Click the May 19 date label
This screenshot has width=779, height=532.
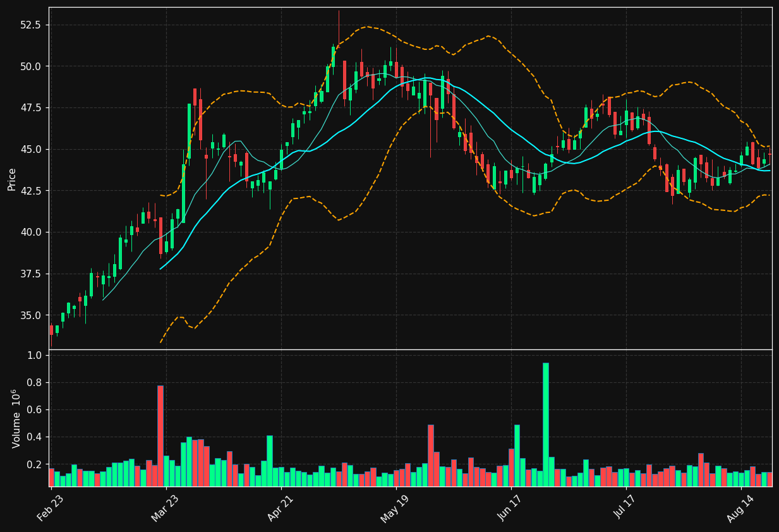[395, 509]
